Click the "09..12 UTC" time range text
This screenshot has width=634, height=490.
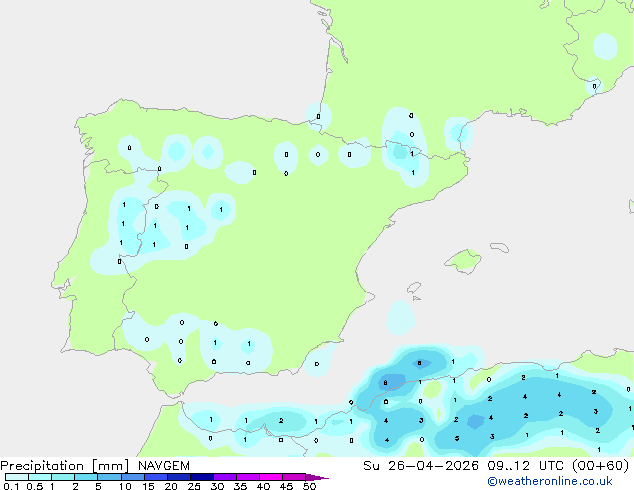[525, 466]
